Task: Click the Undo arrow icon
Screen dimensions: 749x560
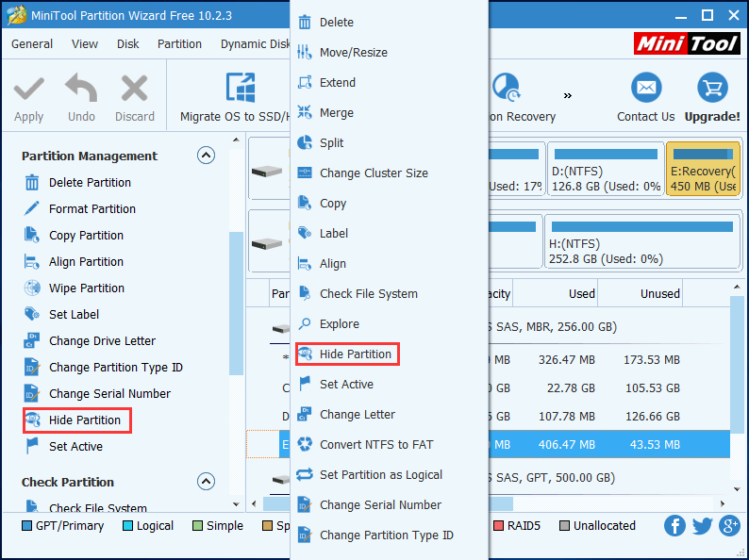Action: tap(81, 88)
